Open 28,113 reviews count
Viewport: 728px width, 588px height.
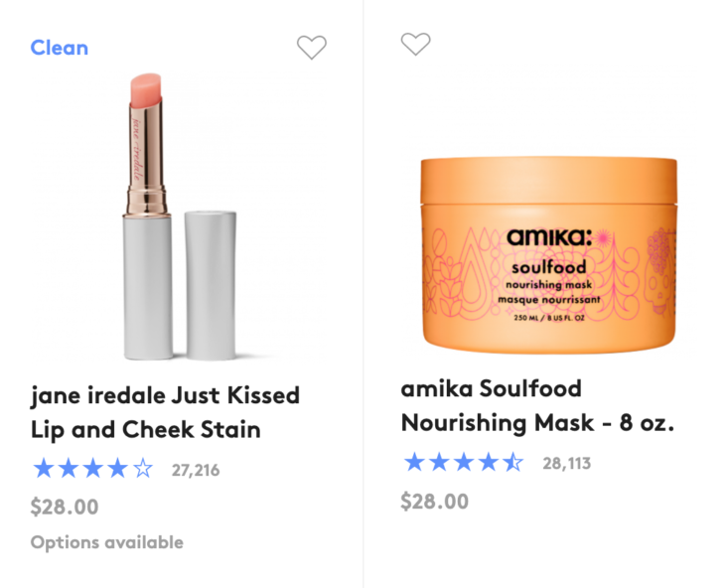tap(567, 463)
